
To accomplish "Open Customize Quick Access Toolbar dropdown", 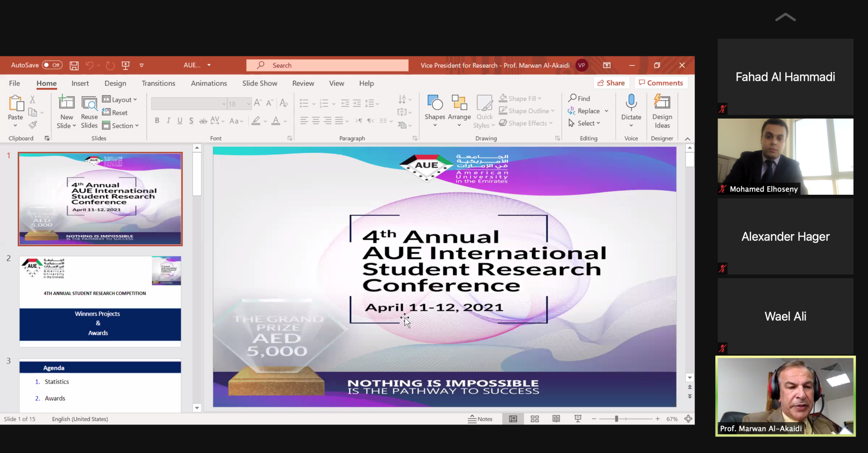I will 142,65.
